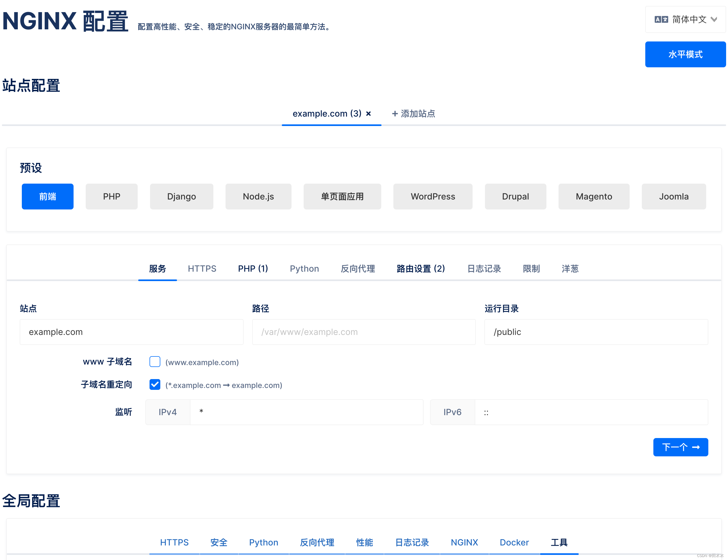Viewport: 728px width, 560px height.
Task: Open the 服务 site tab
Action: tap(158, 268)
